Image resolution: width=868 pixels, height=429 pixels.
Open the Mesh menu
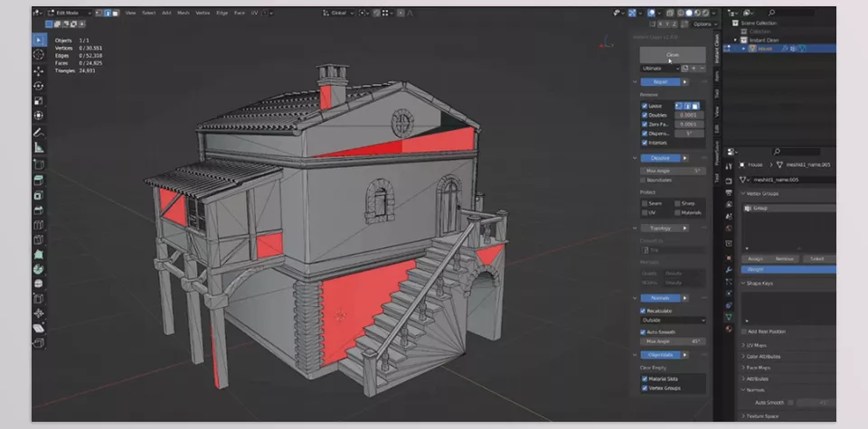pyautogui.click(x=184, y=13)
